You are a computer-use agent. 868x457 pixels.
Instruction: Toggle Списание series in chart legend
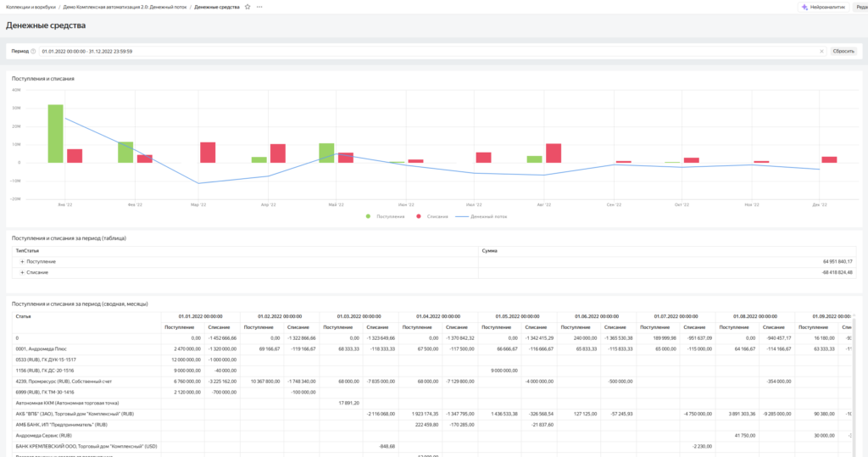pyautogui.click(x=431, y=216)
